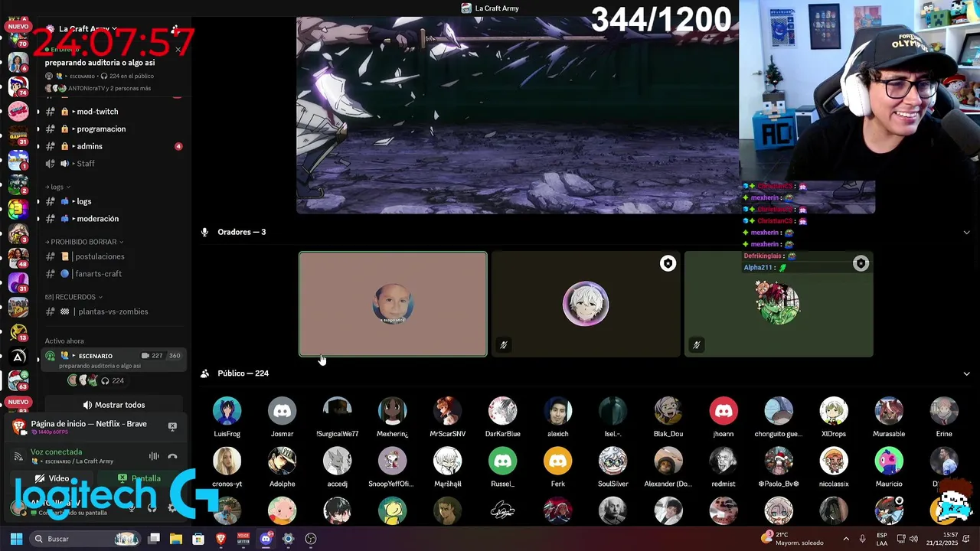
Task: Toggle headphones deafen in user panel
Action: pyautogui.click(x=152, y=507)
